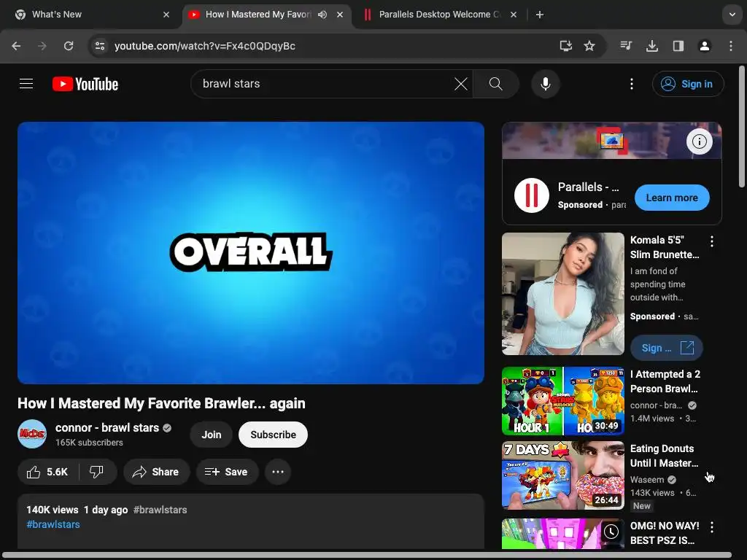The height and width of the screenshot is (560, 747).
Task: Open video titled I Attempted a 2 Person Brawl
Action: pyautogui.click(x=665, y=381)
